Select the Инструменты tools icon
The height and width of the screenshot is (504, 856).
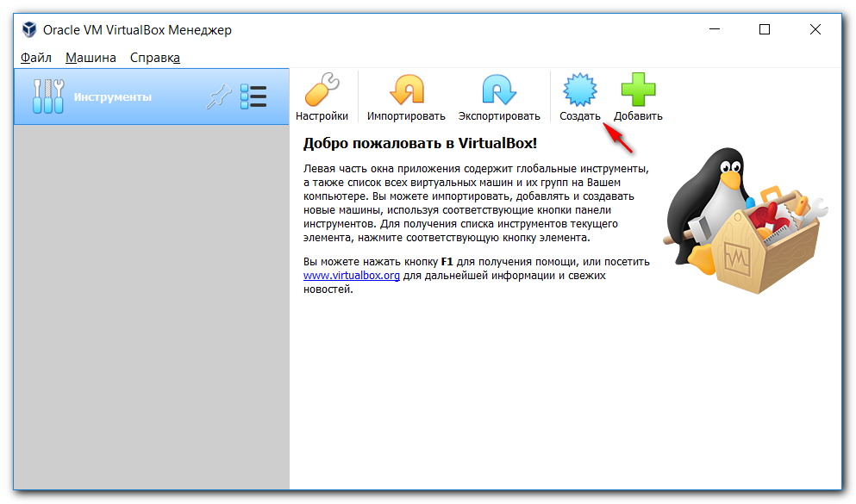48,96
